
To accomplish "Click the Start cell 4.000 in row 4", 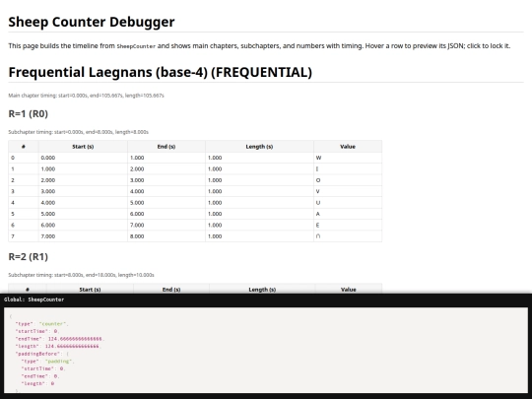I will click(83, 203).
